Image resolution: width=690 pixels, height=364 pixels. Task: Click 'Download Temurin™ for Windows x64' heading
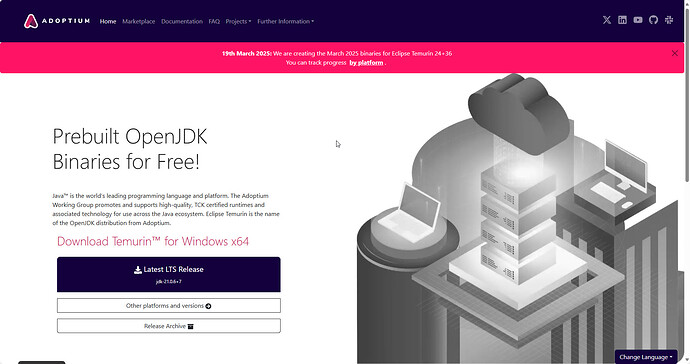(153, 241)
